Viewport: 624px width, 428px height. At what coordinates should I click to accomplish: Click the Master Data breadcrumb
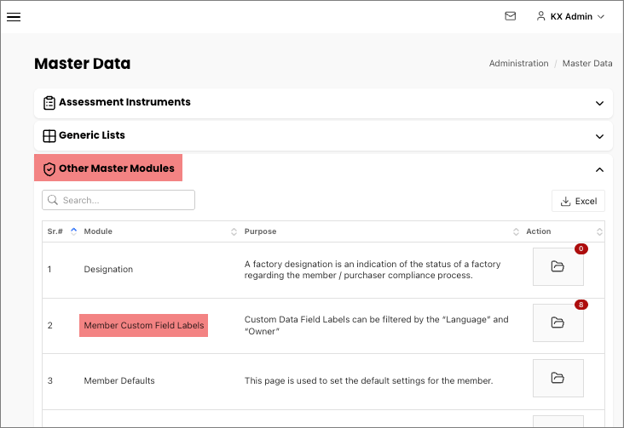587,63
